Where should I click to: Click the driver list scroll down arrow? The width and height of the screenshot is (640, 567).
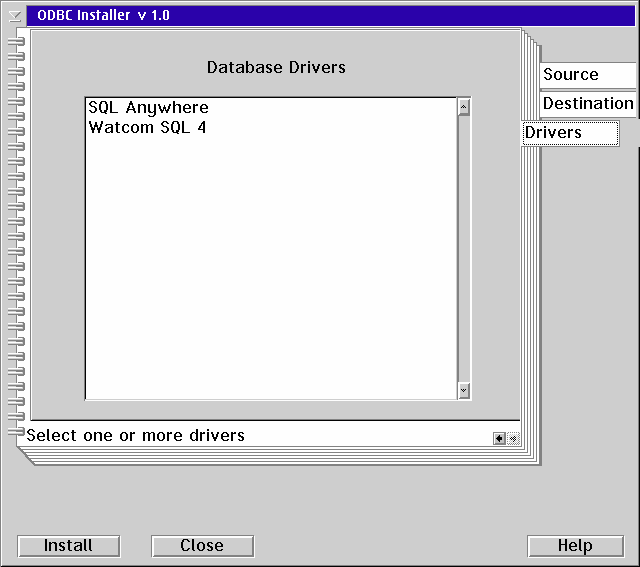[464, 391]
